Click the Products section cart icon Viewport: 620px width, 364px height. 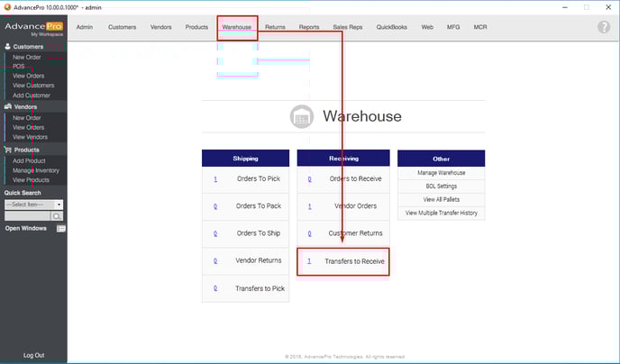[8, 150]
